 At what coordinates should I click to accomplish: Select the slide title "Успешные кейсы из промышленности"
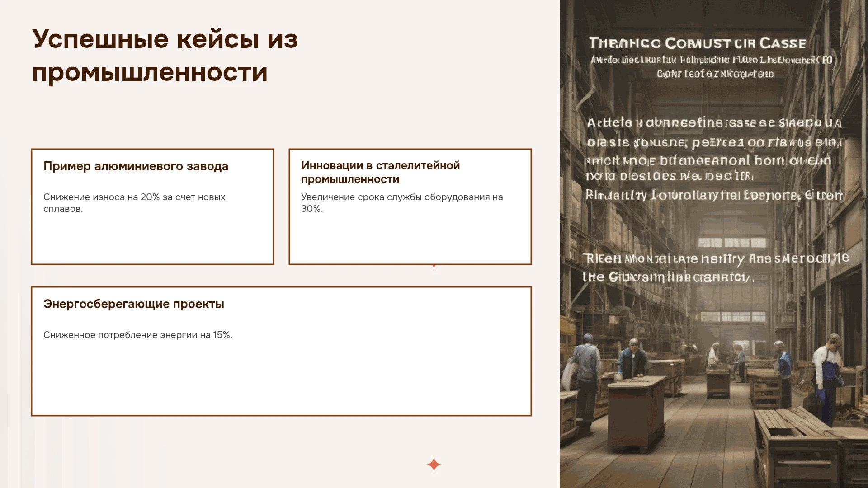(165, 55)
